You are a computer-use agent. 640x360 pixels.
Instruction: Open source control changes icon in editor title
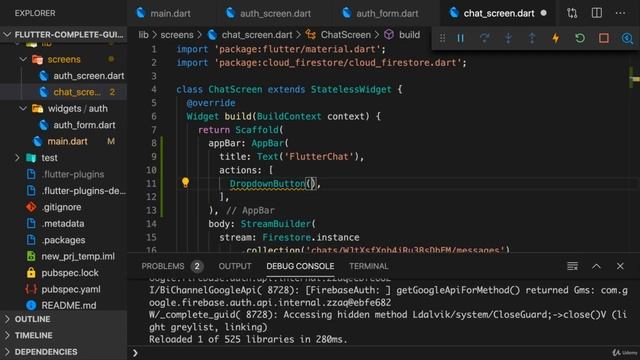(x=572, y=13)
